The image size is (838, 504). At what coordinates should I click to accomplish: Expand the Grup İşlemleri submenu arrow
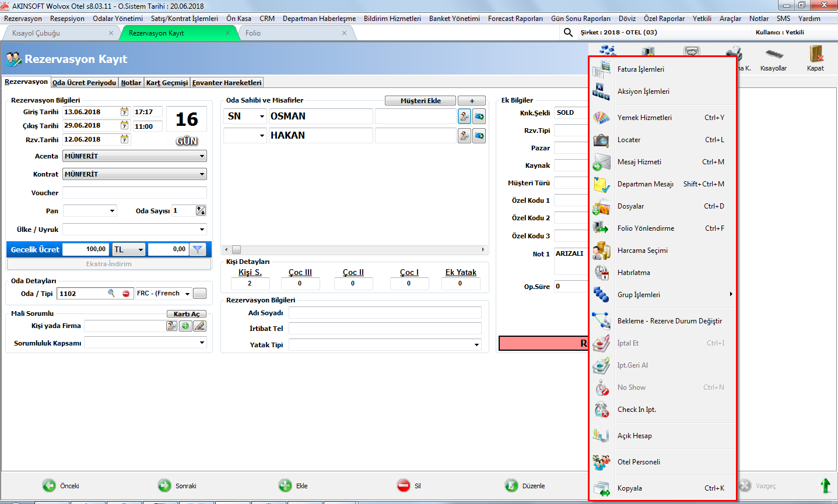tap(731, 294)
